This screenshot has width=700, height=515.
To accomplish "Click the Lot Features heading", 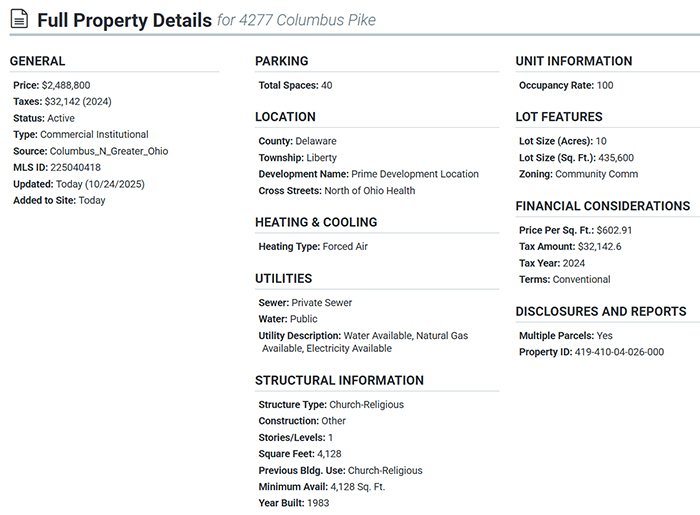I will (558, 117).
